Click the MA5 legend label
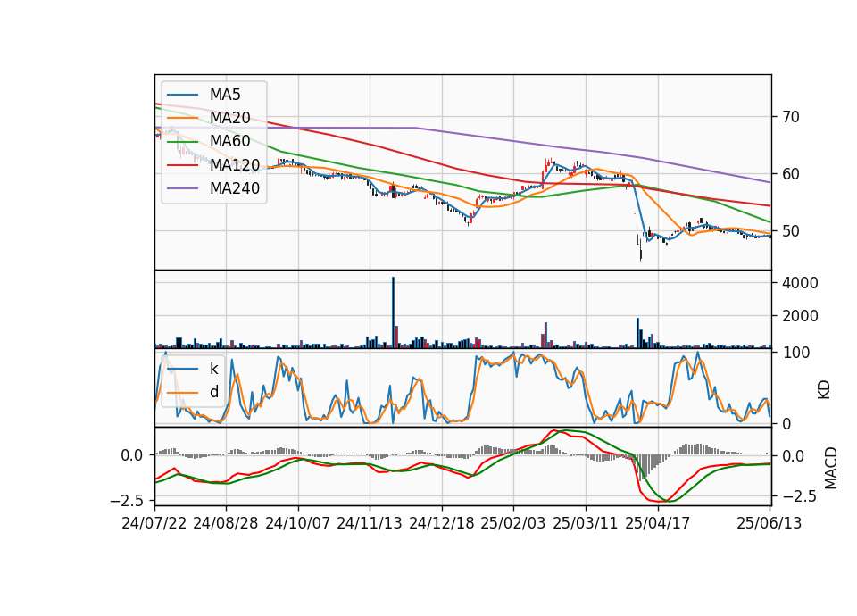The height and width of the screenshot is (616, 857). click(225, 95)
